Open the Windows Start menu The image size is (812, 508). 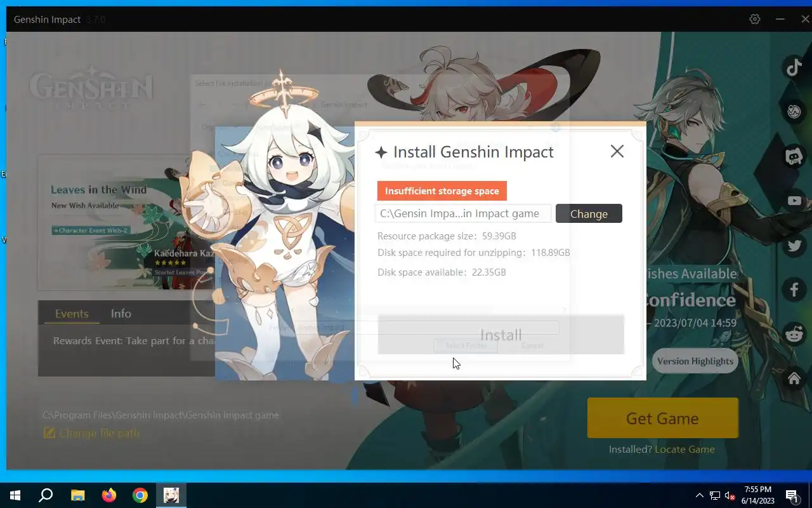(x=15, y=495)
